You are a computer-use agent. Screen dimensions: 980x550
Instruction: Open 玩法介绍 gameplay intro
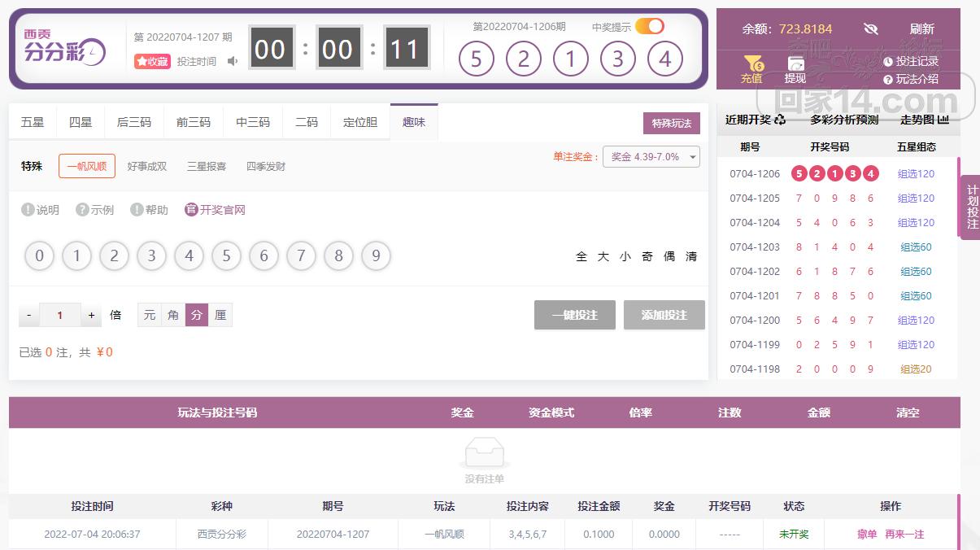pyautogui.click(x=911, y=79)
